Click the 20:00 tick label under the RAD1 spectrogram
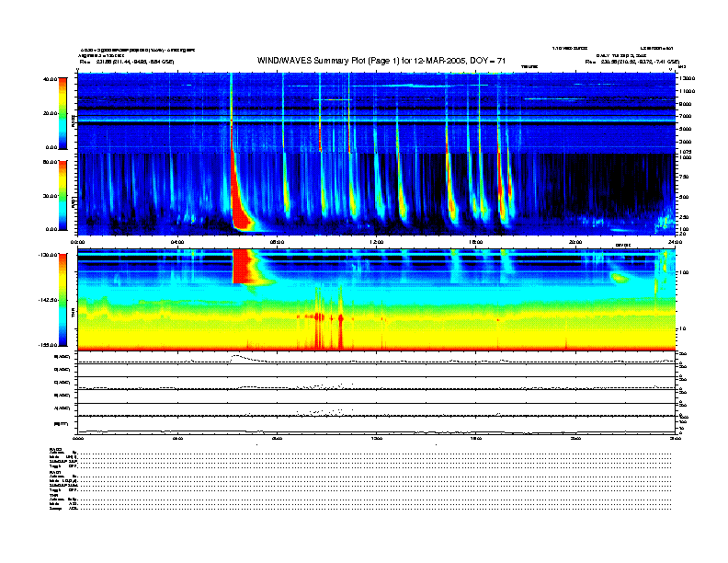Image resolution: width=728 pixels, height=563 pixels. pyautogui.click(x=575, y=242)
